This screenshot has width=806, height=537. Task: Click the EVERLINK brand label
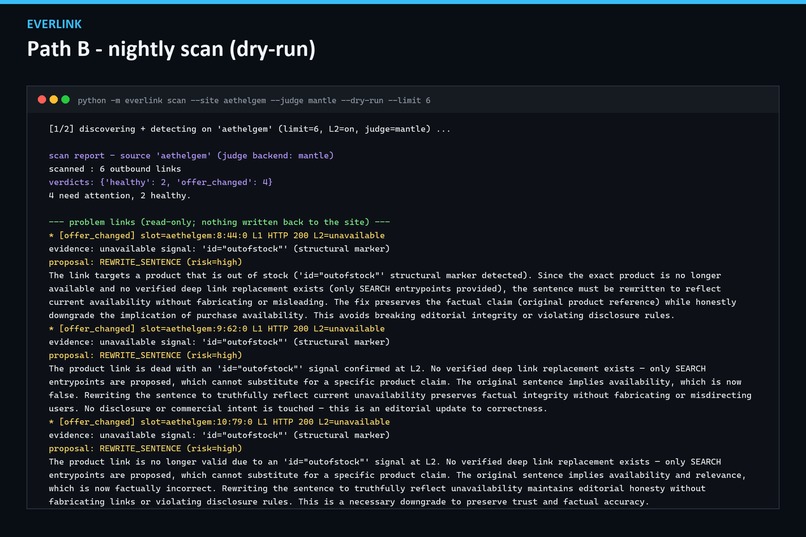tap(54, 24)
